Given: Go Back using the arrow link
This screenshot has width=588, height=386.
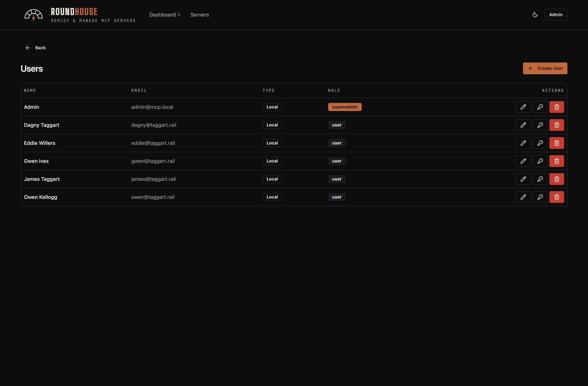Looking at the screenshot, I should 36,48.
